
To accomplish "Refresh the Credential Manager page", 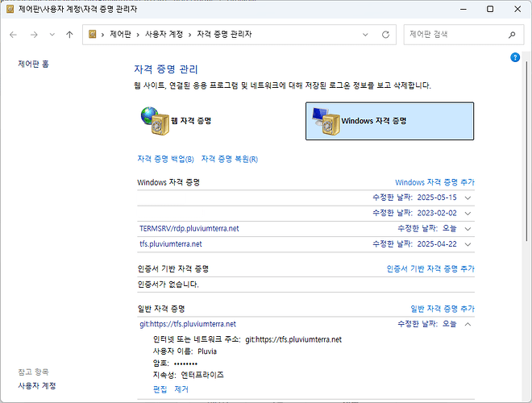I will (385, 35).
